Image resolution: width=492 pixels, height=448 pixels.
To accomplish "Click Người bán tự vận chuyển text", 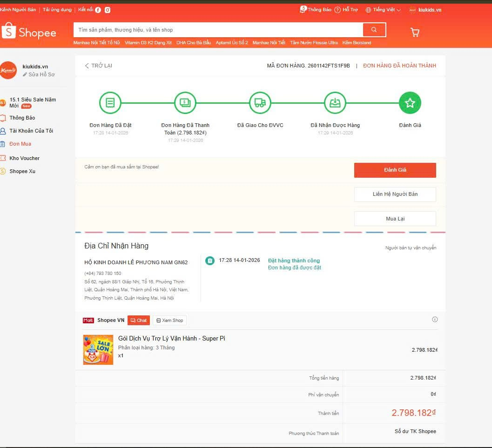I will [411, 248].
